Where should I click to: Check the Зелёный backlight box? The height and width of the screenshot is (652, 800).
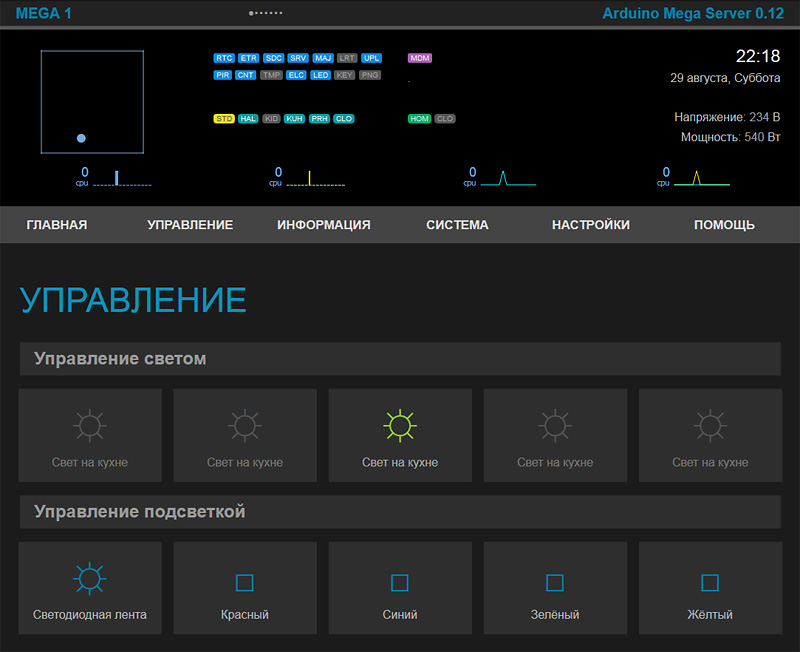(x=555, y=582)
